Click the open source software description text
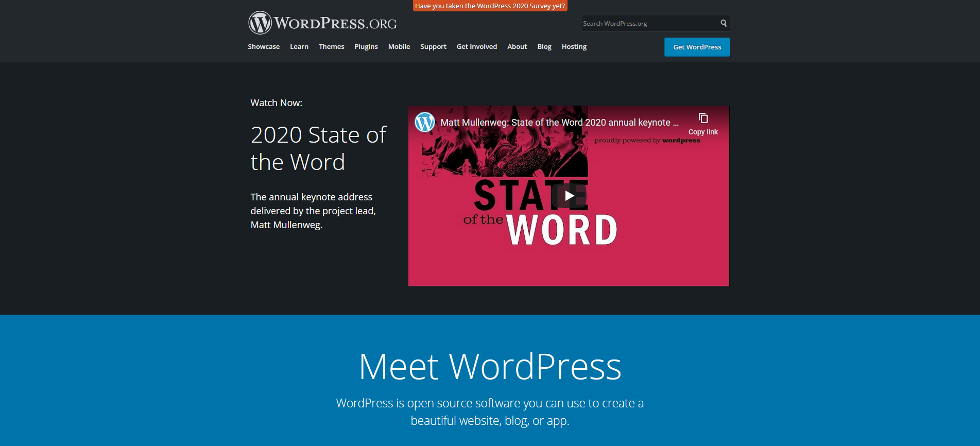 point(490,411)
